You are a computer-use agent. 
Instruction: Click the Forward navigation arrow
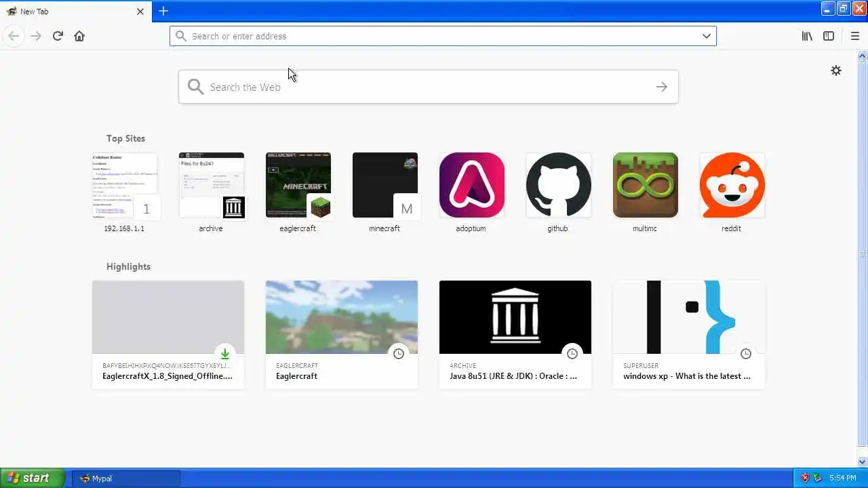click(36, 36)
